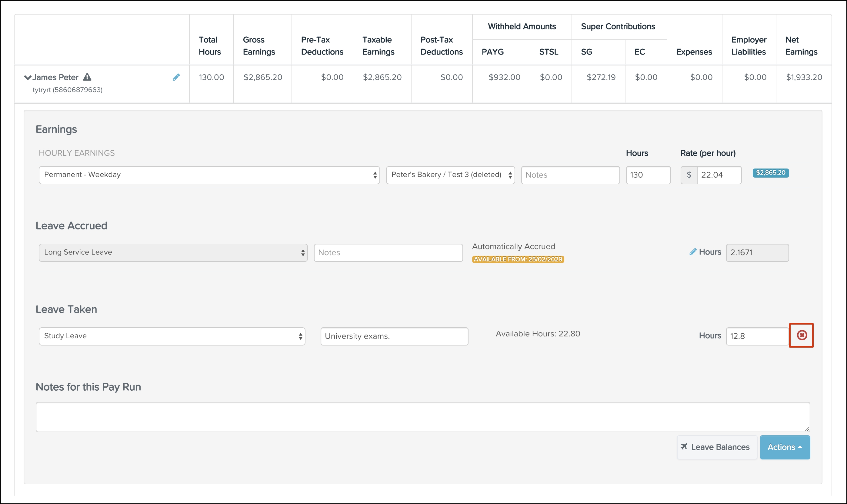Open the Study Leave type dropdown
Viewport: 847px width, 504px height.
172,336
